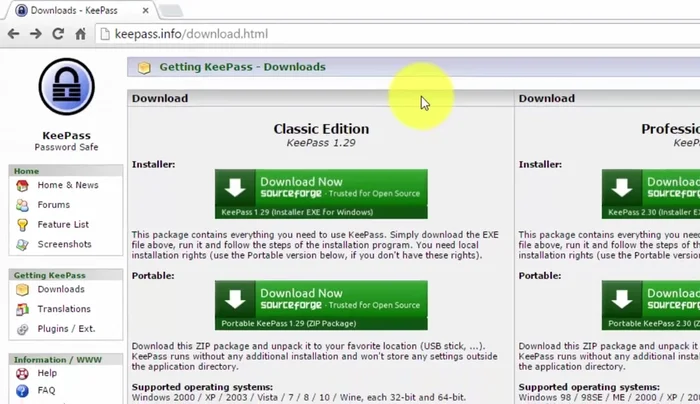This screenshot has height=404, width=700.
Task: Open the Plugins / Ext. link
Action: [x=66, y=328]
